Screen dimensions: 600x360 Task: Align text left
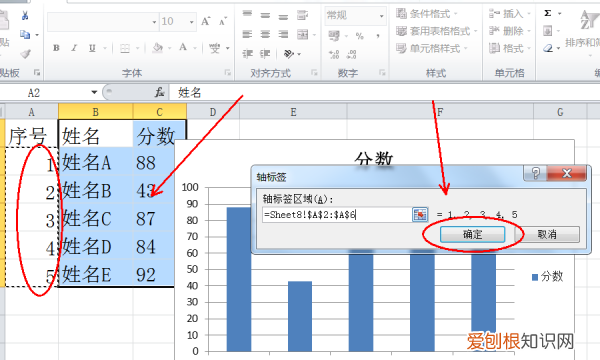(247, 34)
